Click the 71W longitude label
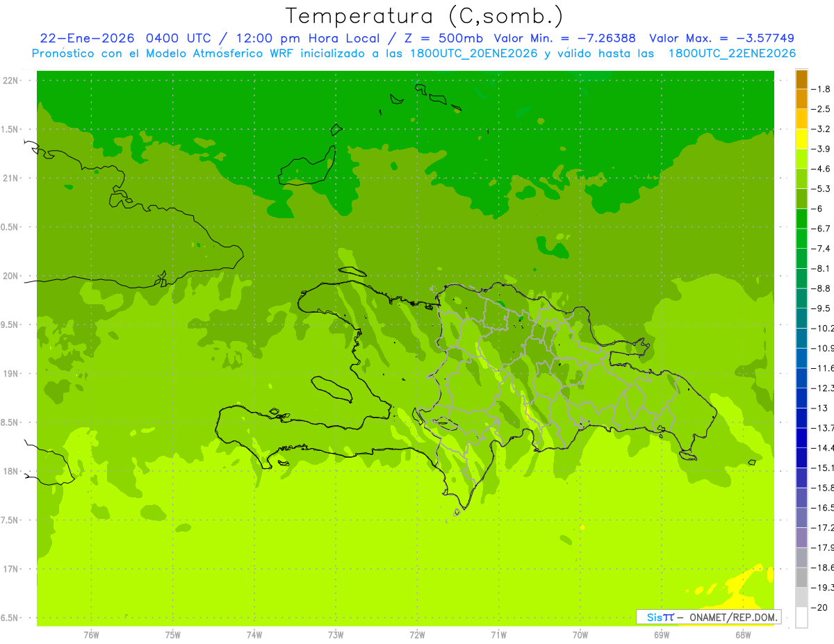 click(498, 634)
